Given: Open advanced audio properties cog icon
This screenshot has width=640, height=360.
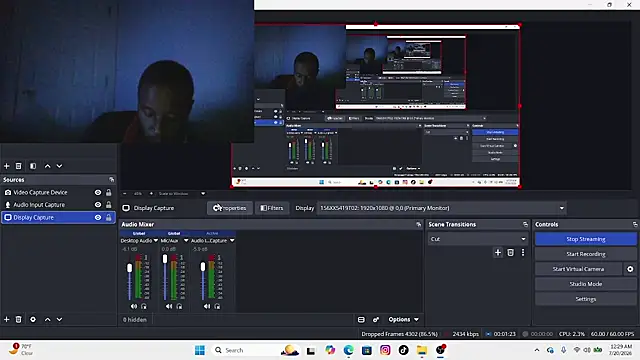Looking at the screenshot, I should [376, 319].
